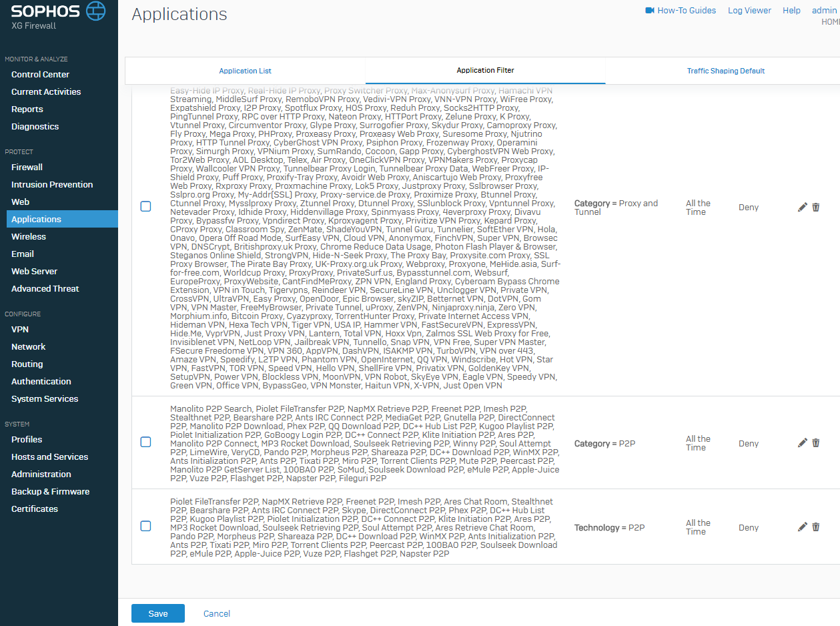This screenshot has width=840, height=626.
Task: Open the admin user menu
Action: click(x=824, y=11)
